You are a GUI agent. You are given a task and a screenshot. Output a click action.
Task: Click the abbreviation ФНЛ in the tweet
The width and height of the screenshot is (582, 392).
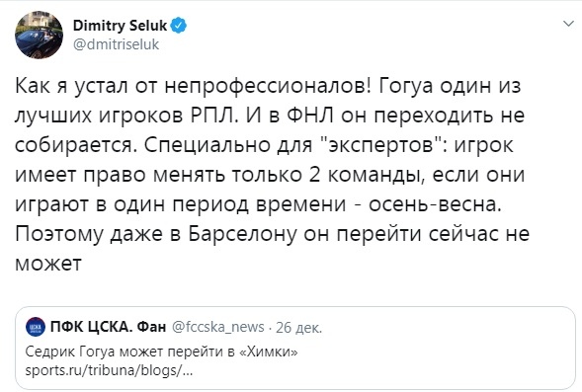(310, 116)
